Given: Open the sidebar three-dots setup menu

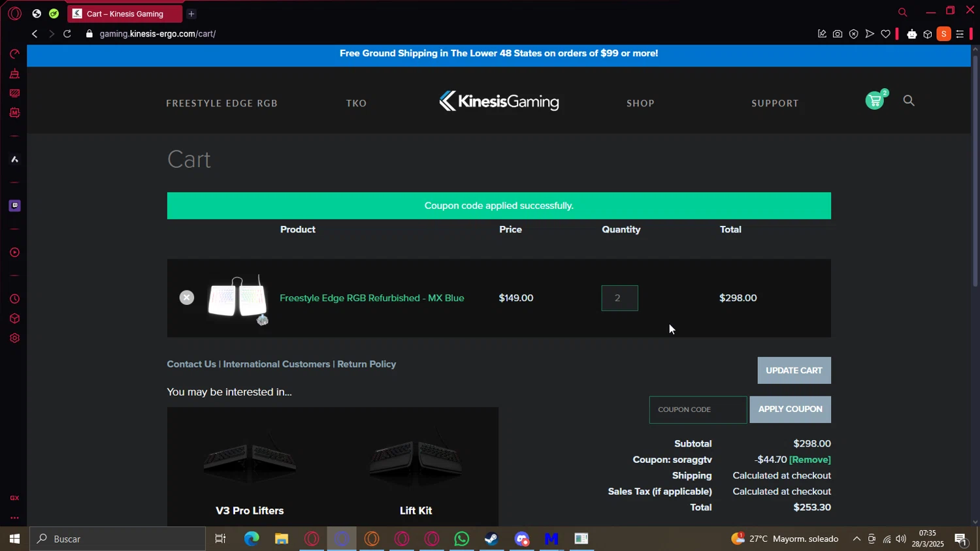Looking at the screenshot, I should point(14,518).
